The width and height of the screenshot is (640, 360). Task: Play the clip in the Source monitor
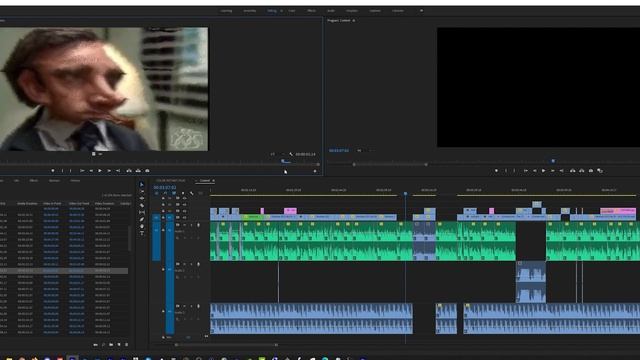[100, 171]
